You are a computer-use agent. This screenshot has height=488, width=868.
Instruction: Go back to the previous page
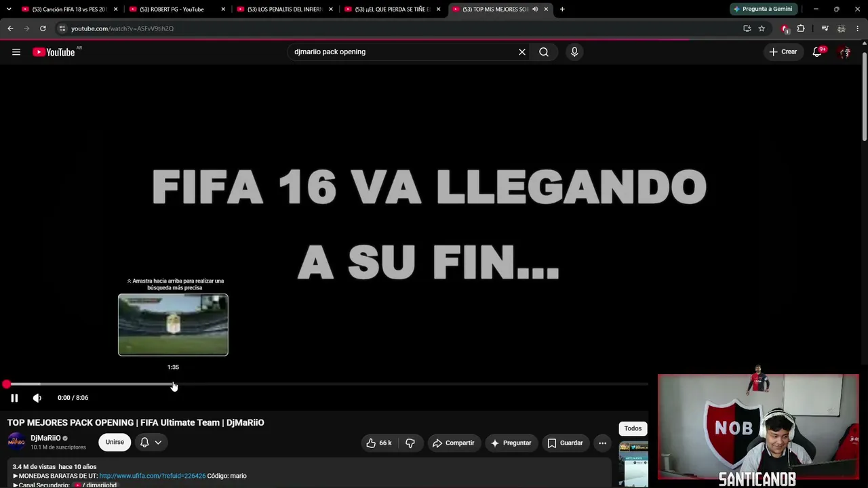tap(10, 28)
